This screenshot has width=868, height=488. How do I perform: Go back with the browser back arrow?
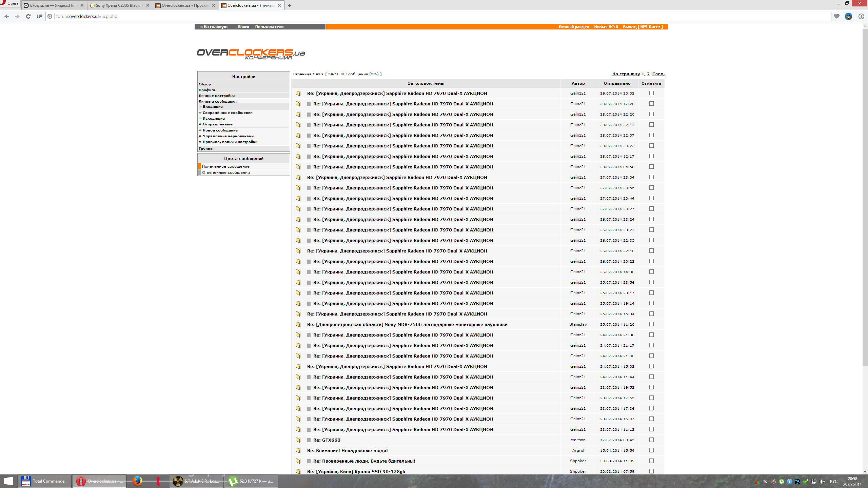7,16
